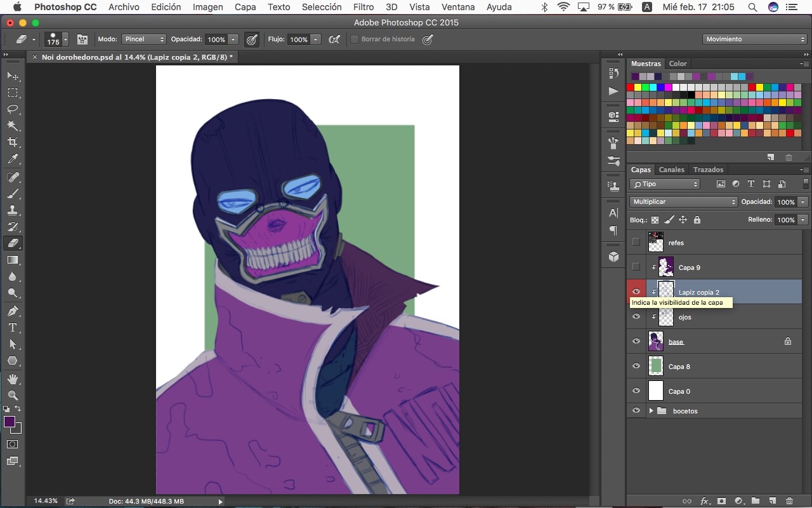Hide the base layer
The height and width of the screenshot is (508, 812).
click(636, 342)
